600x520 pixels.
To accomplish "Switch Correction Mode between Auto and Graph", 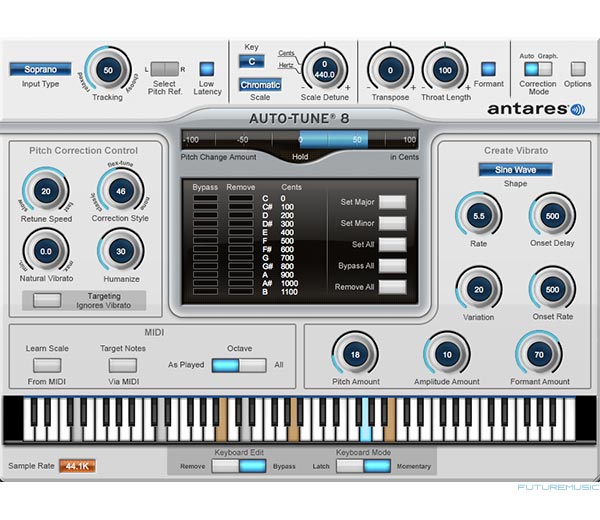I will point(538,69).
